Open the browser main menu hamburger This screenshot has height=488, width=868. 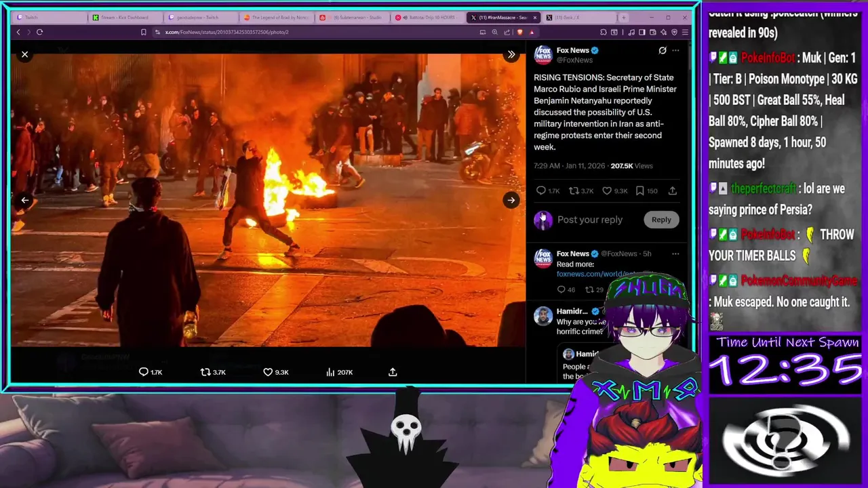[685, 32]
